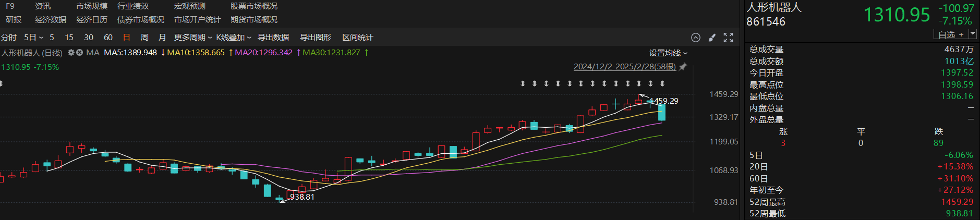
Task: Click the 导出数据 button
Action: tap(273, 38)
